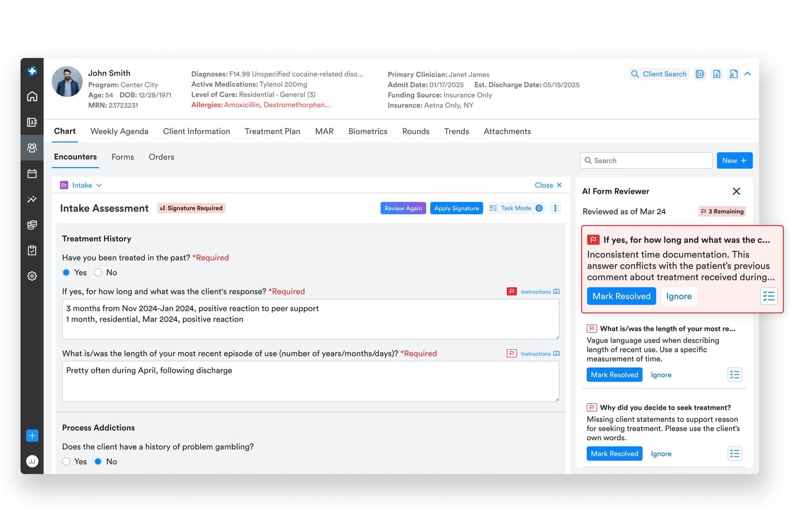Image resolution: width=798 pixels, height=532 pixels.
Task: Close the Intake encounter
Action: click(x=548, y=185)
